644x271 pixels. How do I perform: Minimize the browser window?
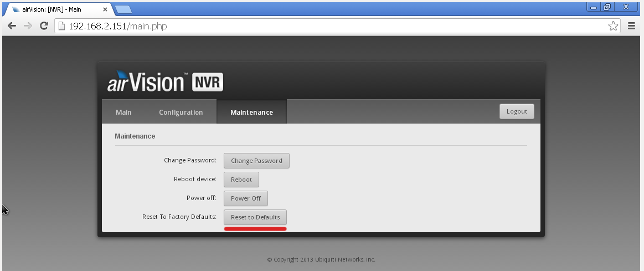point(594,7)
